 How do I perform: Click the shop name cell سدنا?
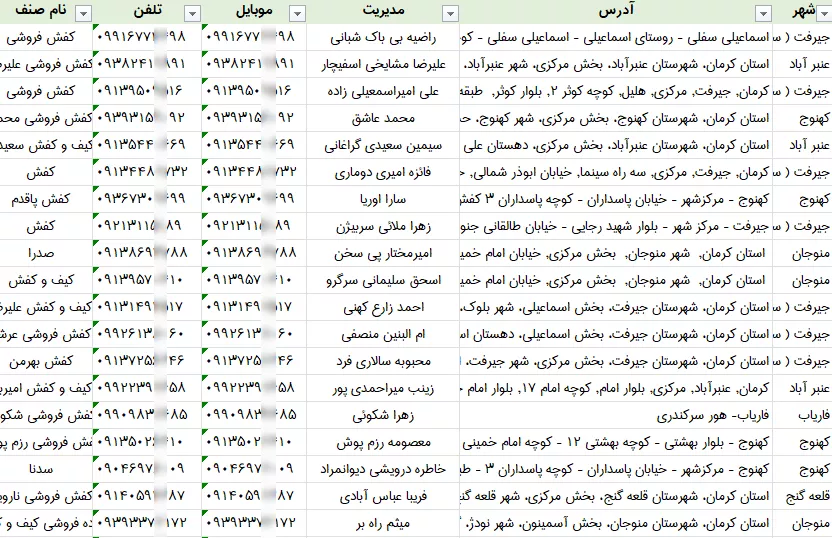click(46, 470)
